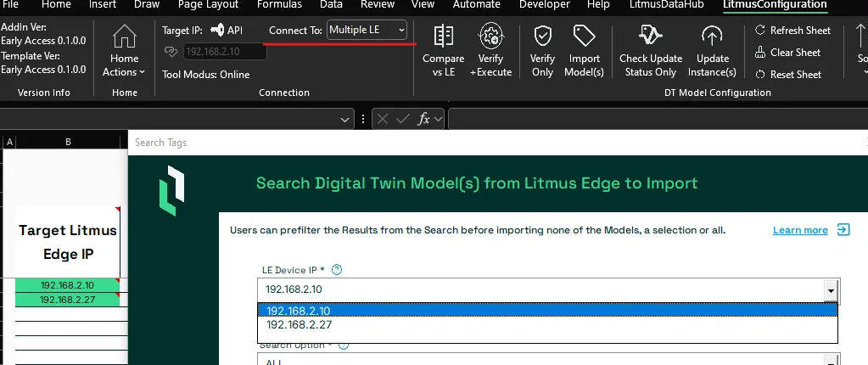Select 192.168.2.10 in dropdown list
This screenshot has height=365, width=868.
(547, 311)
